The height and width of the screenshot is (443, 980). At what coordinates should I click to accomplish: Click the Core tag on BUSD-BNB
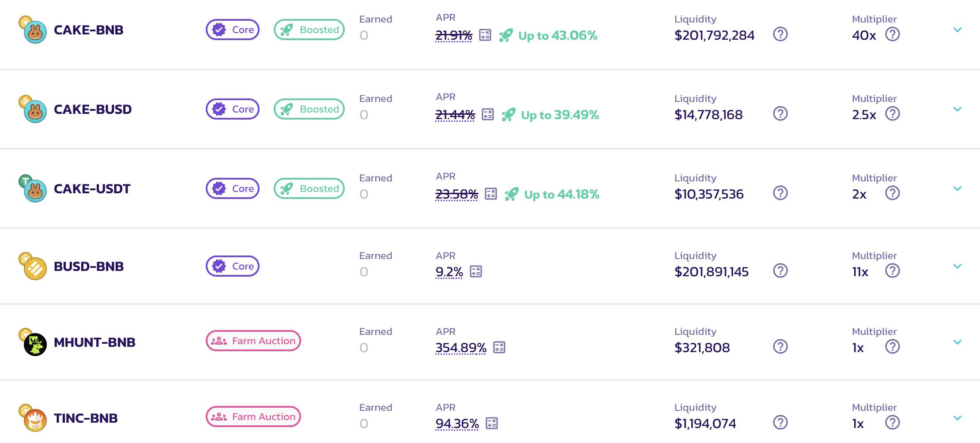pyautogui.click(x=233, y=266)
